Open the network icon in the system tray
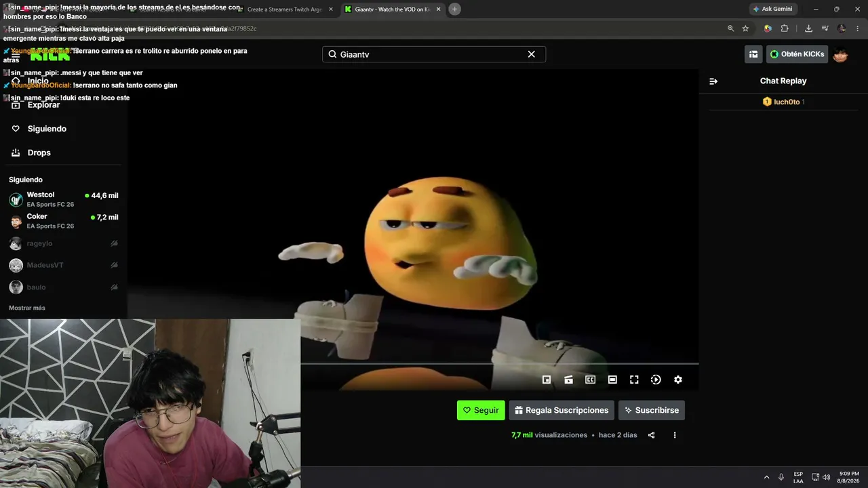Viewport: 868px width, 488px height. 815,477
